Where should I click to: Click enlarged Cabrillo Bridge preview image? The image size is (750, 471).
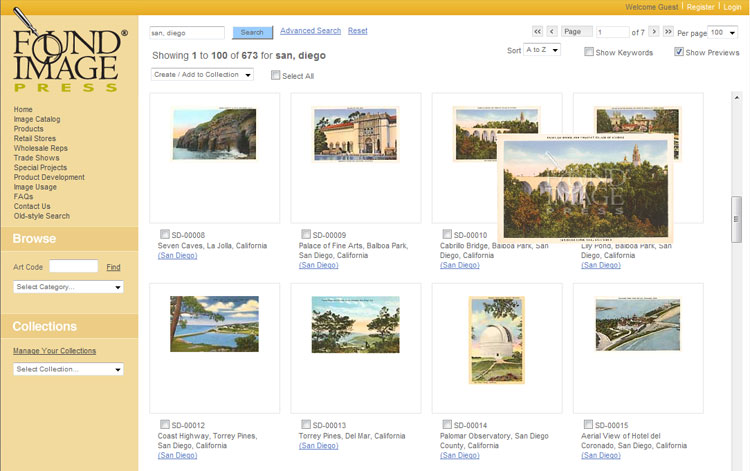tap(585, 189)
